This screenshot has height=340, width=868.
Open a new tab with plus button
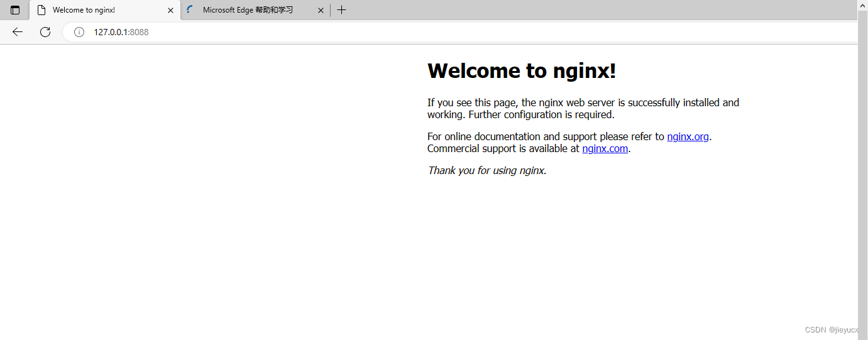coord(341,10)
